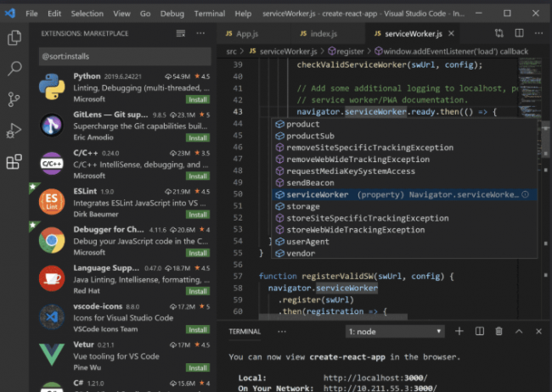Select 'userAgent' autocomplete suggestion
Image resolution: width=552 pixels, height=392 pixels.
click(x=404, y=241)
